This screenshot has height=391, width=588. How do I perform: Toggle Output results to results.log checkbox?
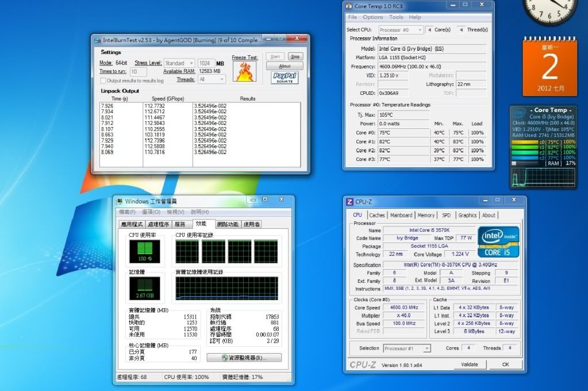tap(103, 80)
